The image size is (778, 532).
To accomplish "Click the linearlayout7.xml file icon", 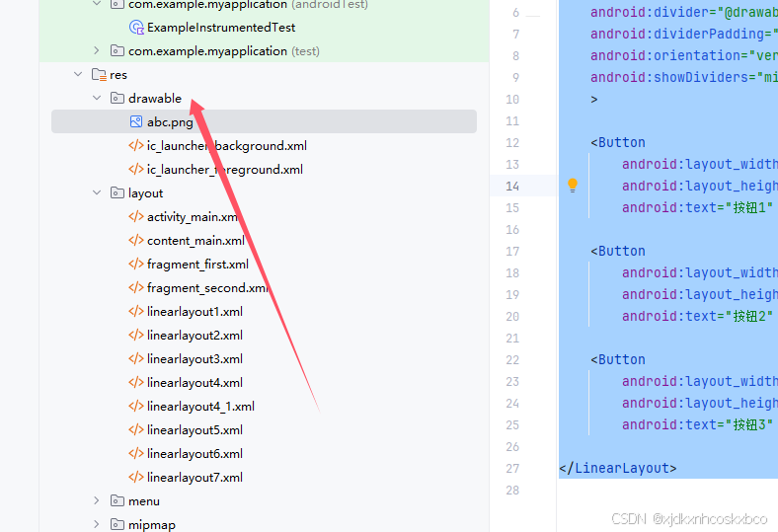I will pos(136,477).
